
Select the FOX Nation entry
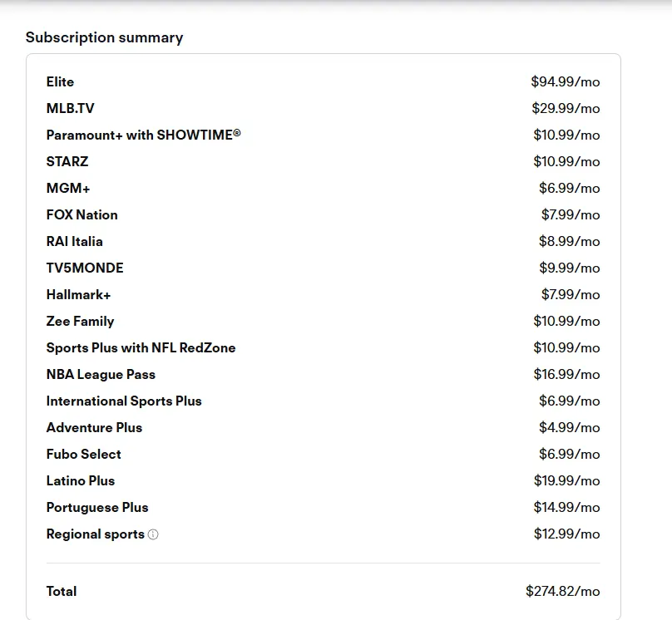[x=82, y=214]
